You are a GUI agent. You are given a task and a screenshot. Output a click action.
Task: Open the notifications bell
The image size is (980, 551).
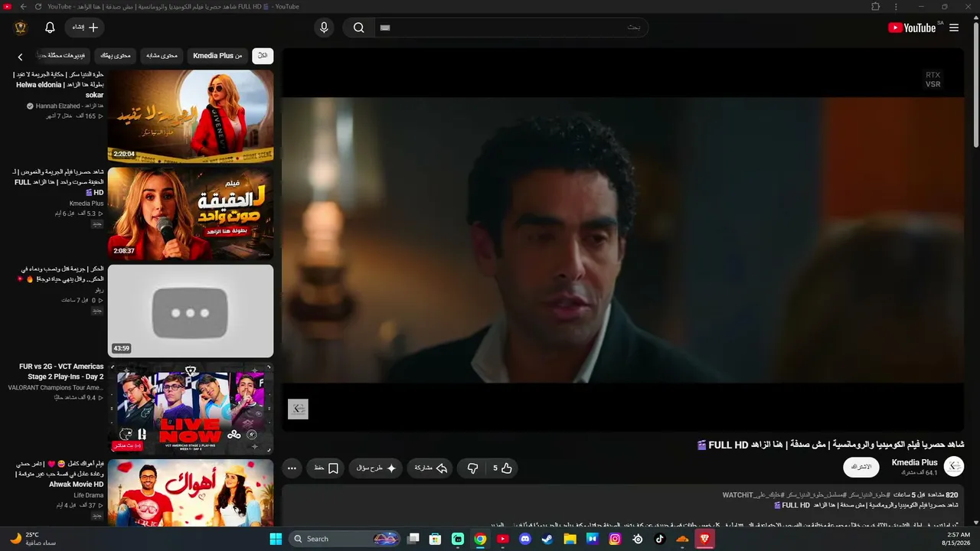coord(50,28)
